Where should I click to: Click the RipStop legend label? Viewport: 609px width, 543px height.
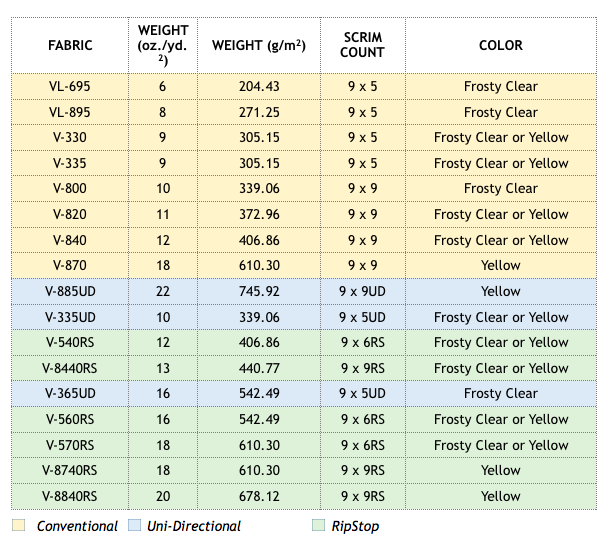355,526
